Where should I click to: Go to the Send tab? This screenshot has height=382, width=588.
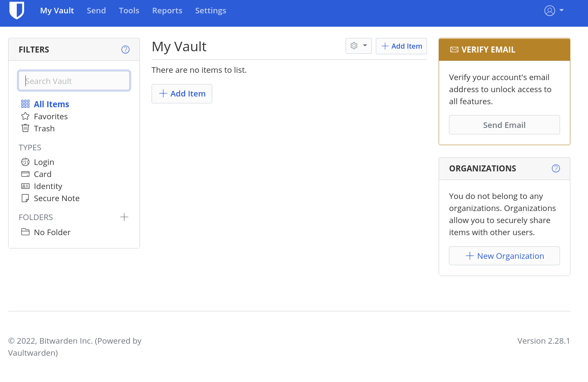(96, 10)
